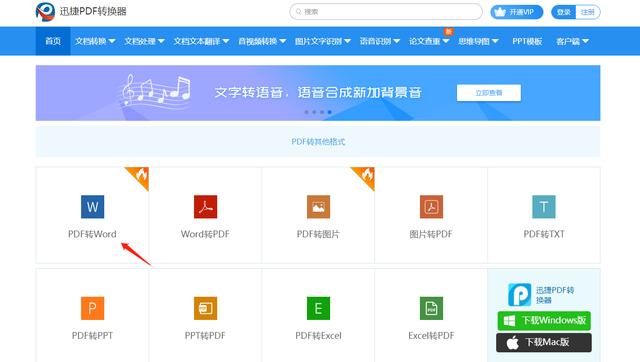The width and height of the screenshot is (640, 362).
Task: Click the 文字转语音 banner headline
Action: 318,93
